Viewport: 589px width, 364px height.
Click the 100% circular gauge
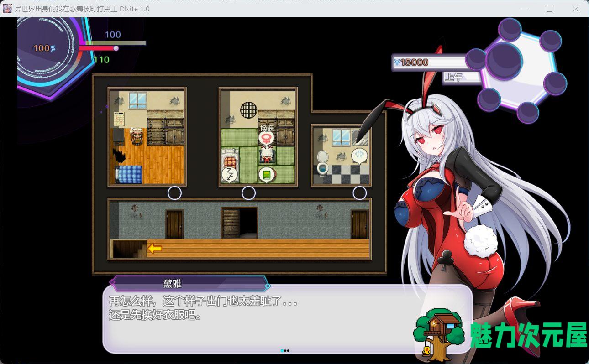pyautogui.click(x=45, y=48)
